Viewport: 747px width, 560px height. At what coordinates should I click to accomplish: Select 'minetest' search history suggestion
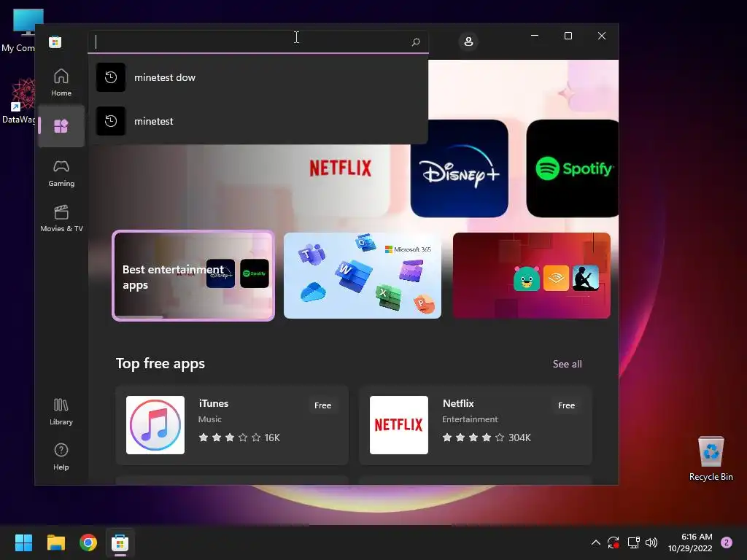pos(258,121)
